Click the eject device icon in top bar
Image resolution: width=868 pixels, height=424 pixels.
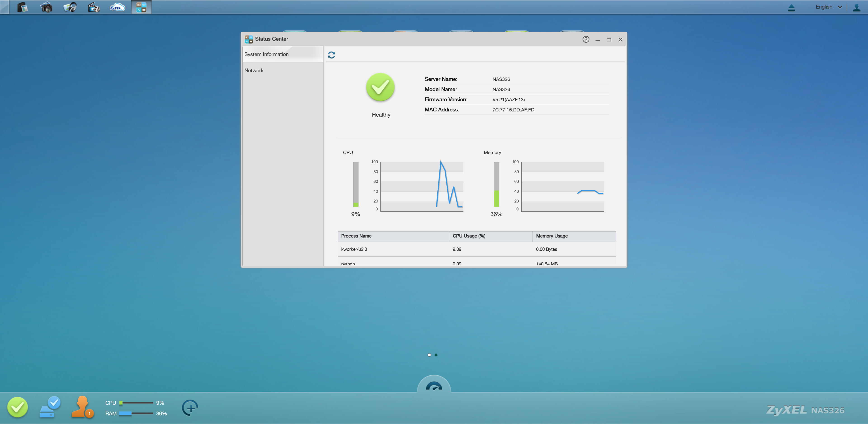click(792, 8)
